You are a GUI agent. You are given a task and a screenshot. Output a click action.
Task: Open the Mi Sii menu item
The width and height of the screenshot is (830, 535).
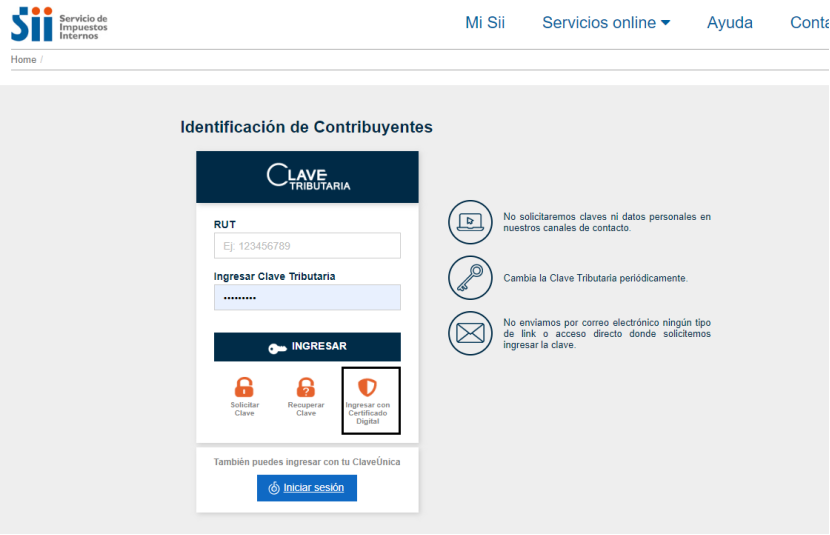485,23
